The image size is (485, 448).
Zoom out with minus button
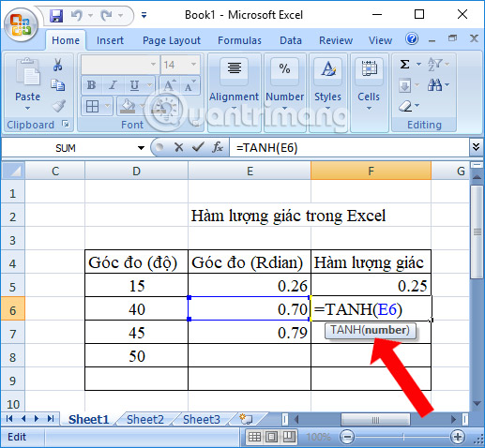pyautogui.click(x=347, y=437)
